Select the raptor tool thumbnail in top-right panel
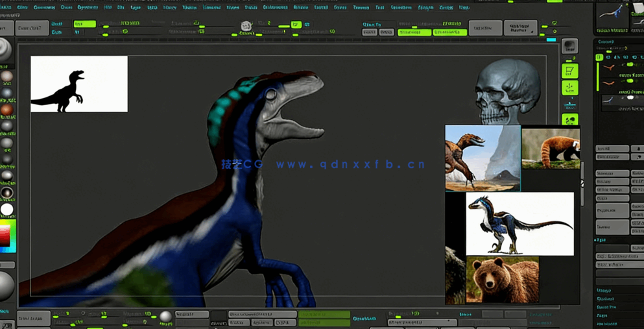Viewport: 644px width, 329px height. (612, 16)
